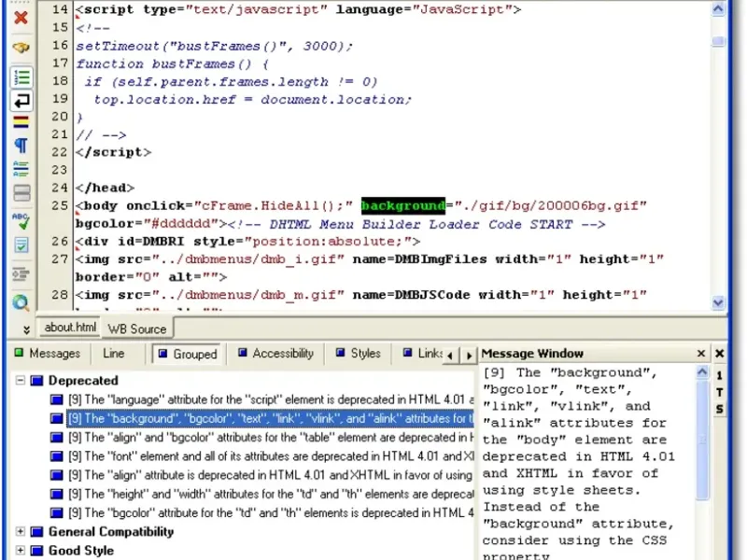Switch to the about.html document tab
This screenshot has width=747, height=560.
point(70,328)
